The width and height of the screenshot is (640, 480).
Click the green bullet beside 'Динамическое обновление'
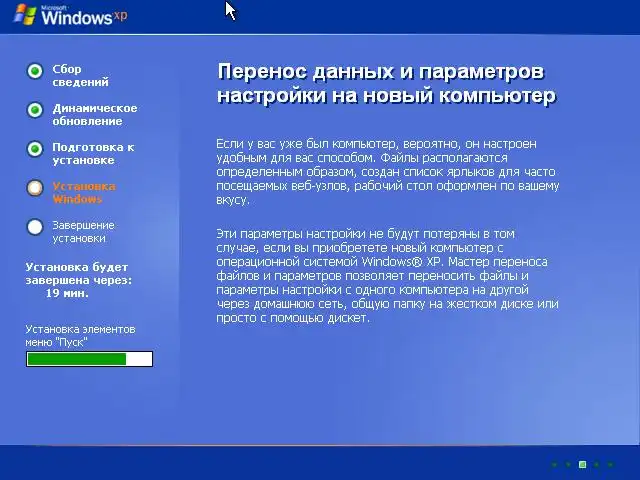[35, 110]
